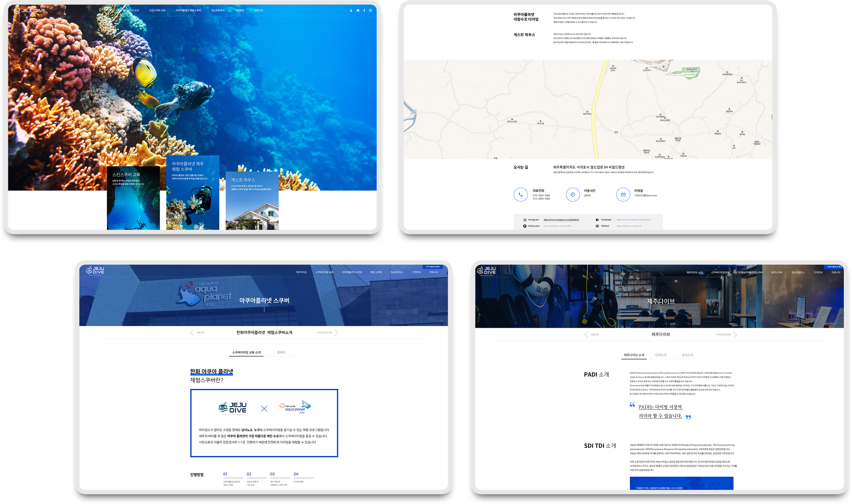Open 커뮤니티 menu in hero header
Image resolution: width=852 pixels, height=504 pixels.
point(259,11)
